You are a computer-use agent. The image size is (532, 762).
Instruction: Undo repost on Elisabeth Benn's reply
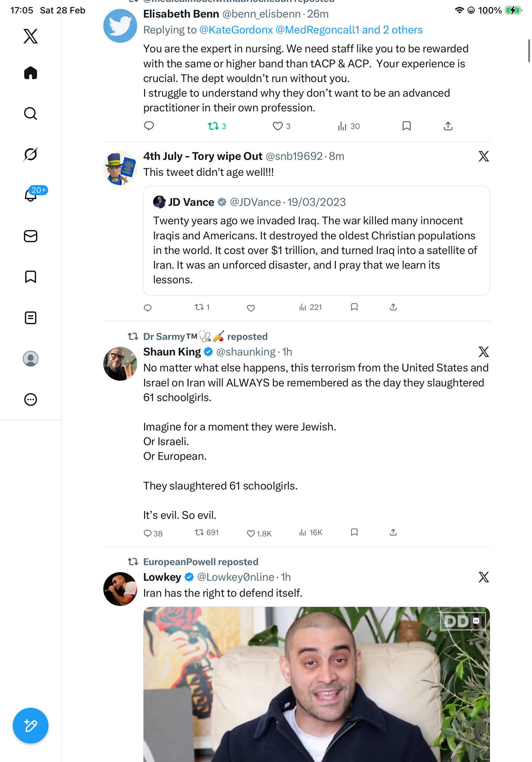(213, 126)
